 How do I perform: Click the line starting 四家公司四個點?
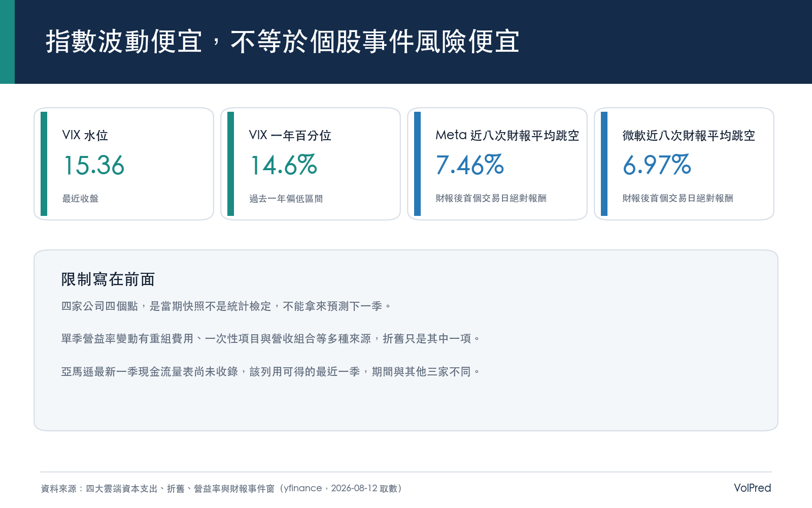pyautogui.click(x=226, y=306)
